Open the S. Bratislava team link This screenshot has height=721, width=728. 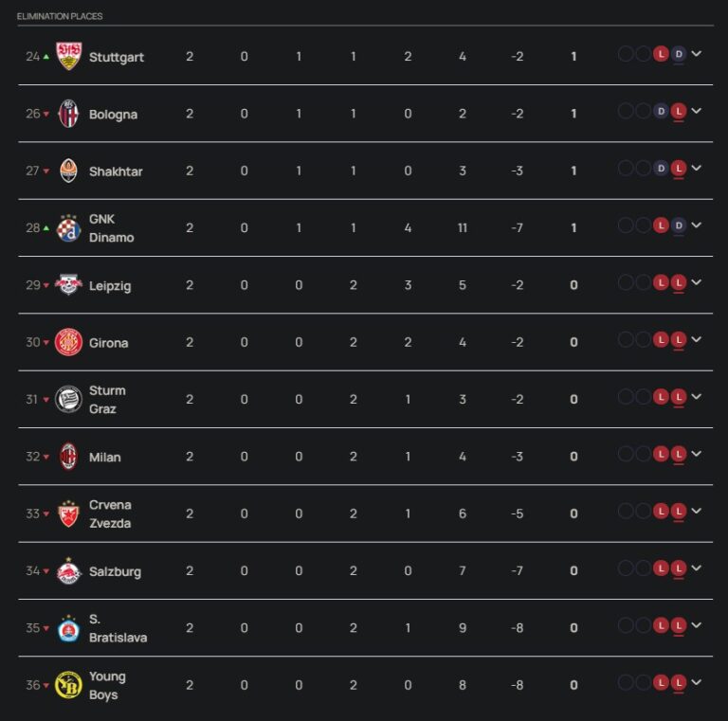pyautogui.click(x=118, y=628)
